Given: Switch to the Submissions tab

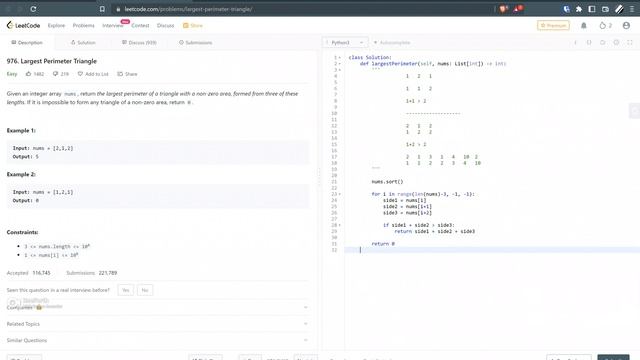Looking at the screenshot, I should 196,42.
